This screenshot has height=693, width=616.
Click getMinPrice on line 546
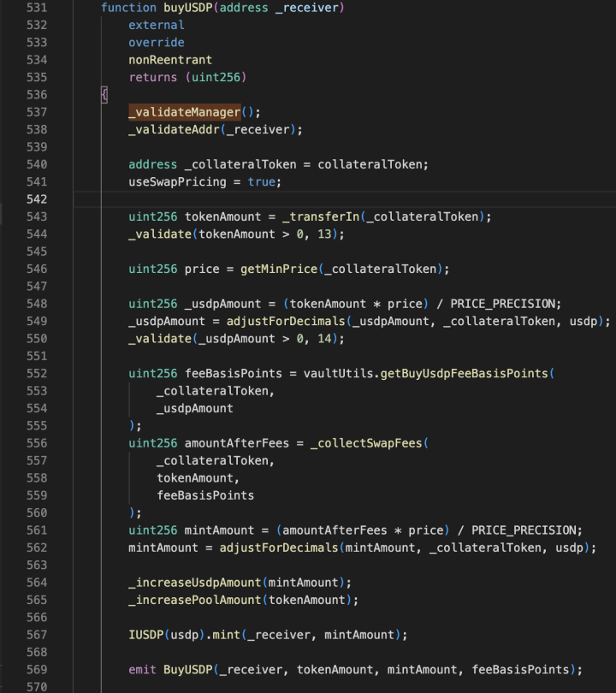click(279, 269)
